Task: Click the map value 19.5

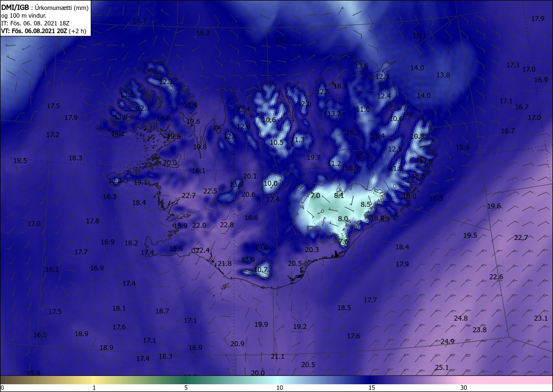Action: pyautogui.click(x=470, y=235)
